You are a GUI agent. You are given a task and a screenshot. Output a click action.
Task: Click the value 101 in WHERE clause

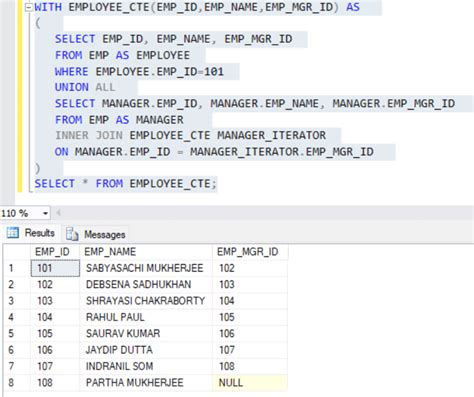point(214,71)
